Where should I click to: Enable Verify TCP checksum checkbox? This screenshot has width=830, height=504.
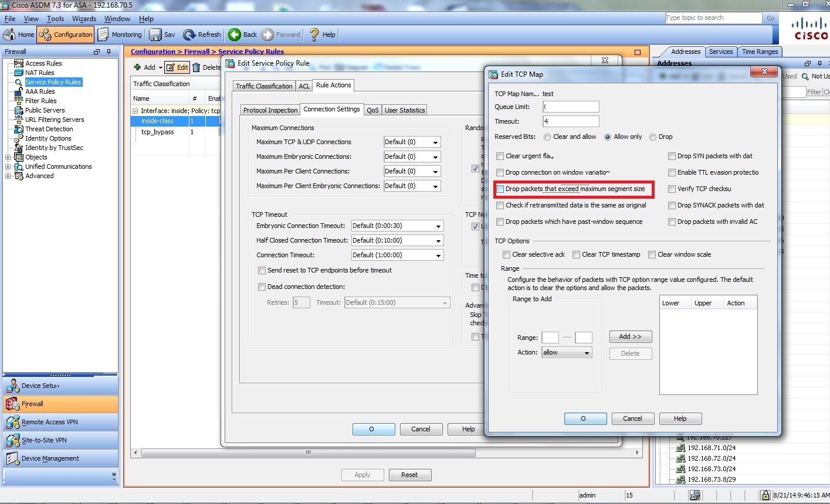click(x=672, y=189)
